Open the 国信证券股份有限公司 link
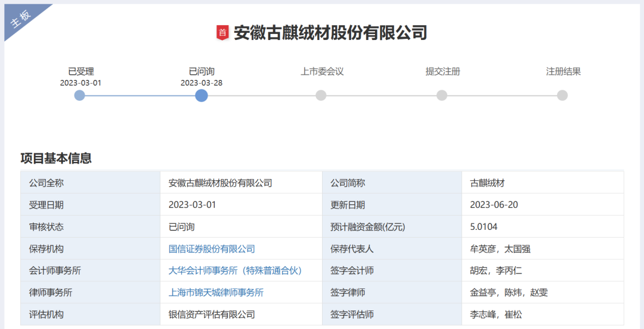The image size is (644, 329). click(212, 249)
